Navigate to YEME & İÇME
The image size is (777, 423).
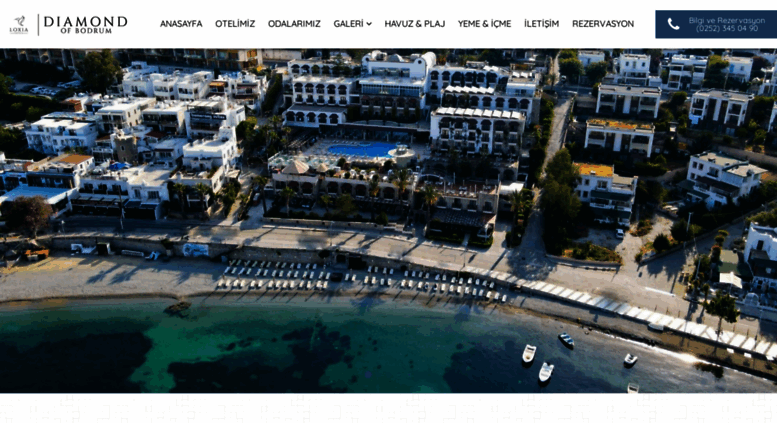(484, 24)
